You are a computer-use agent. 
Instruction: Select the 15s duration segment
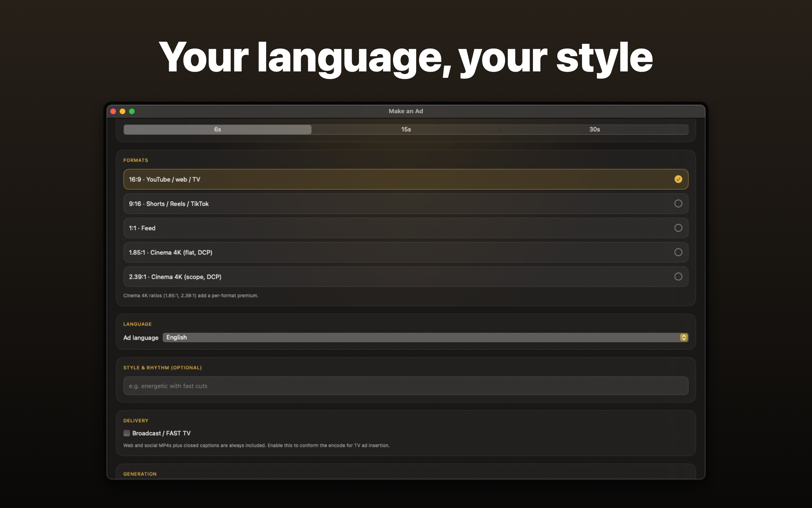(406, 129)
